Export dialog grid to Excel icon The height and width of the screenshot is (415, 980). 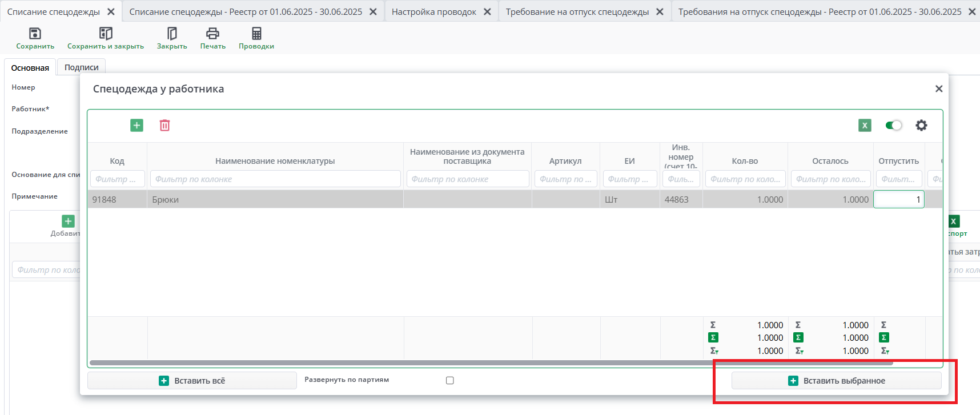pyautogui.click(x=865, y=125)
